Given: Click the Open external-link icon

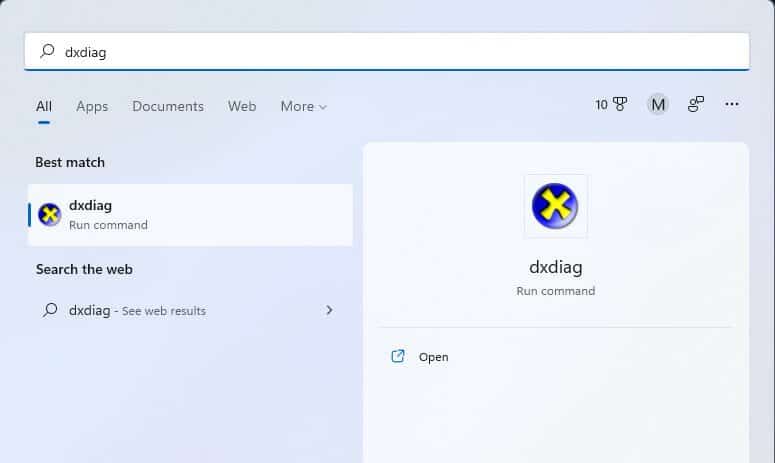Looking at the screenshot, I should click(398, 356).
